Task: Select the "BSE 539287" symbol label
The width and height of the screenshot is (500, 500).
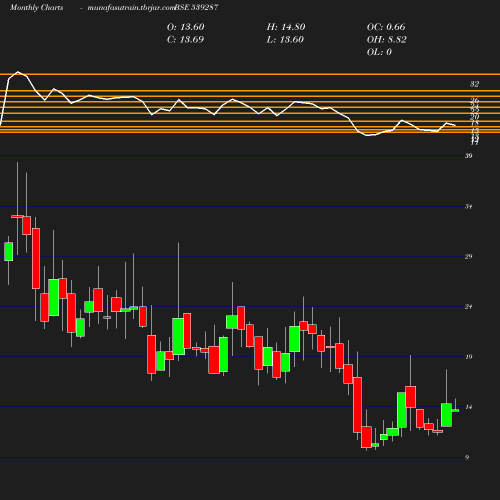Action: click(197, 7)
